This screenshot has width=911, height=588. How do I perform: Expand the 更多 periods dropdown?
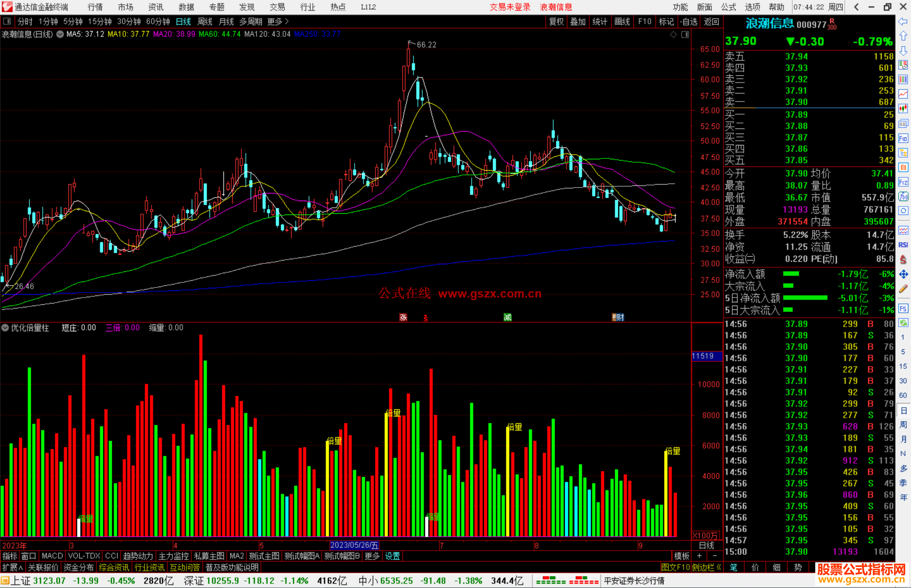coord(278,21)
